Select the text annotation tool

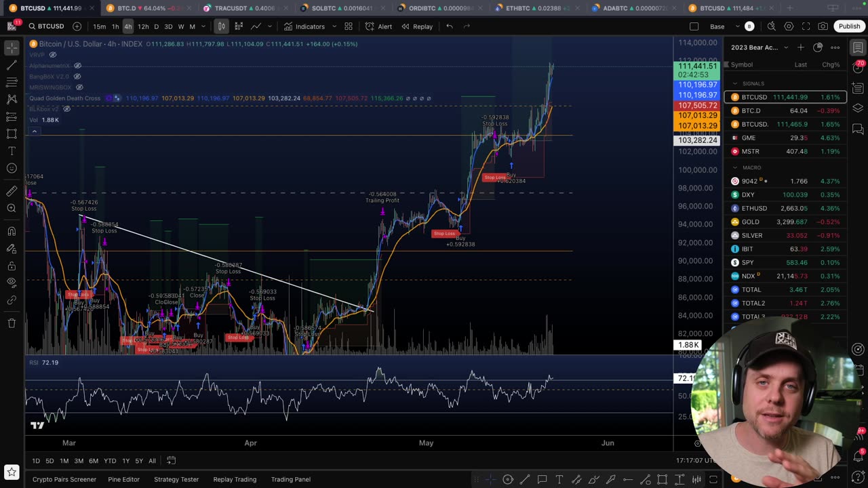(x=12, y=150)
